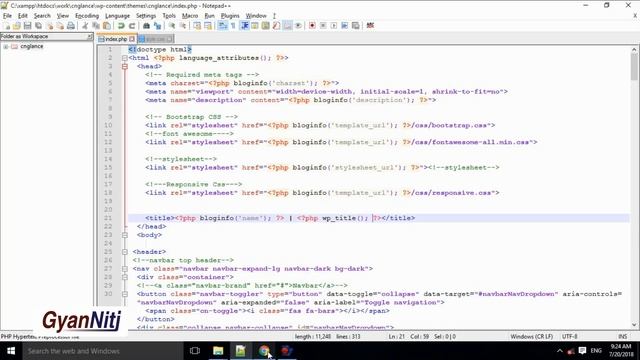Redo the edit with the toolbar arrow

[x=132, y=26]
